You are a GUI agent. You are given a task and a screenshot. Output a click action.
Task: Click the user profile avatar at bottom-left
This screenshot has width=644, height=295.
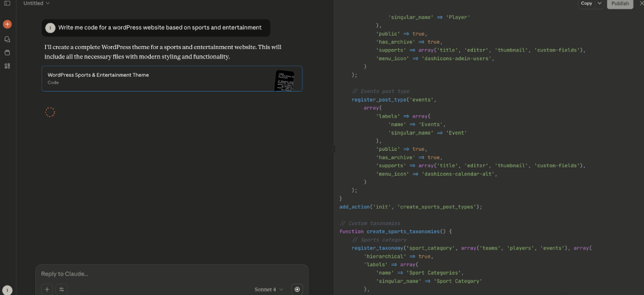point(7,290)
